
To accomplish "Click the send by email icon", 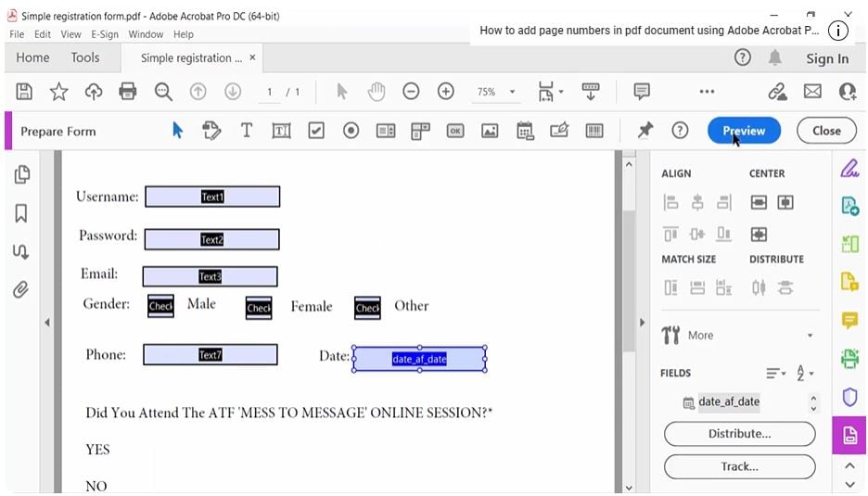I will click(x=812, y=92).
